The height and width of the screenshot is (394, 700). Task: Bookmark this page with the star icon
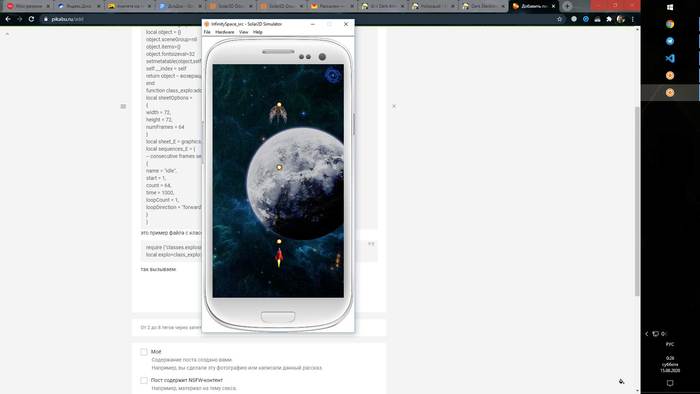pyautogui.click(x=559, y=19)
